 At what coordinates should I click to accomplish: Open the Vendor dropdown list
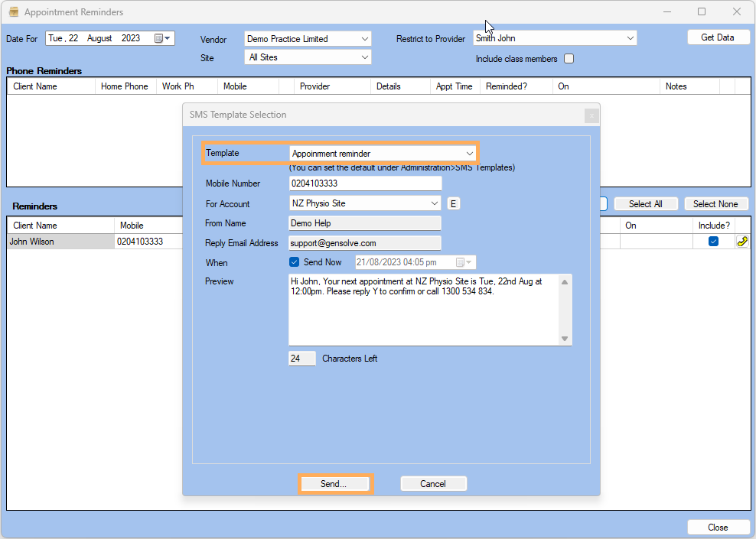pos(363,39)
